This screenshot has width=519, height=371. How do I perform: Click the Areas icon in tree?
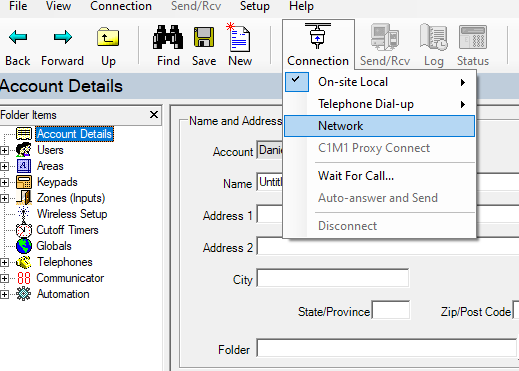[x=24, y=166]
